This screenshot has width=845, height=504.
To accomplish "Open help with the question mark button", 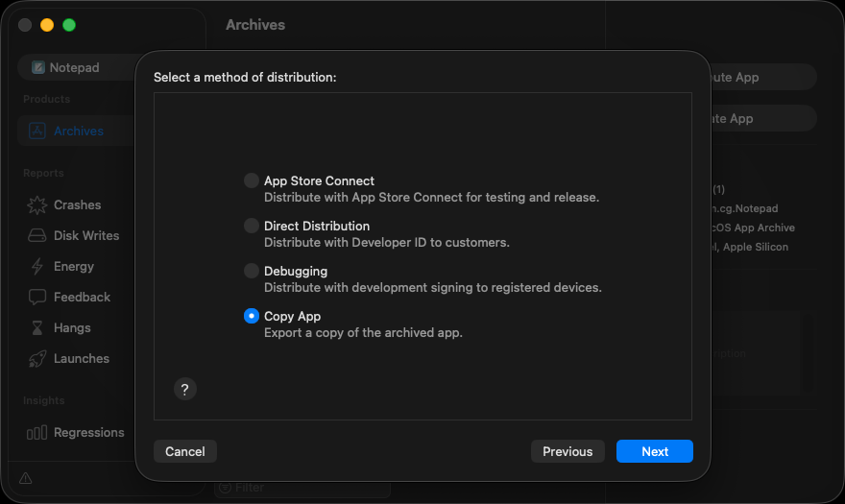I will 185,389.
